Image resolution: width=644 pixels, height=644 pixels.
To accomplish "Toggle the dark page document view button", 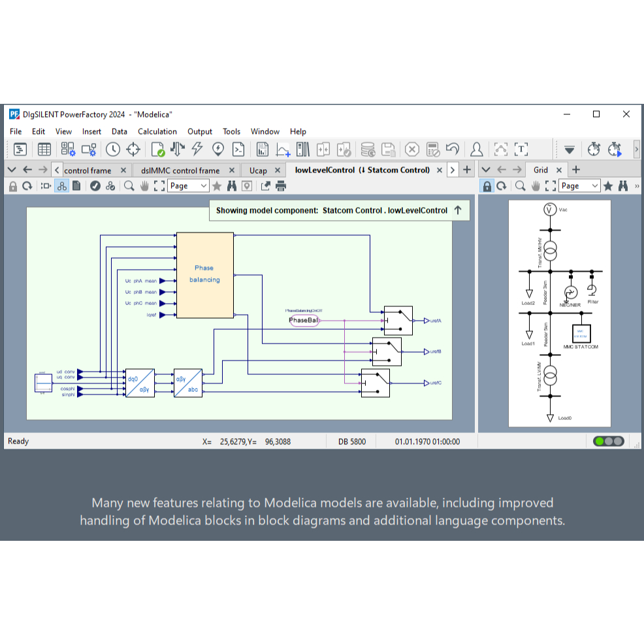I will [x=76, y=186].
